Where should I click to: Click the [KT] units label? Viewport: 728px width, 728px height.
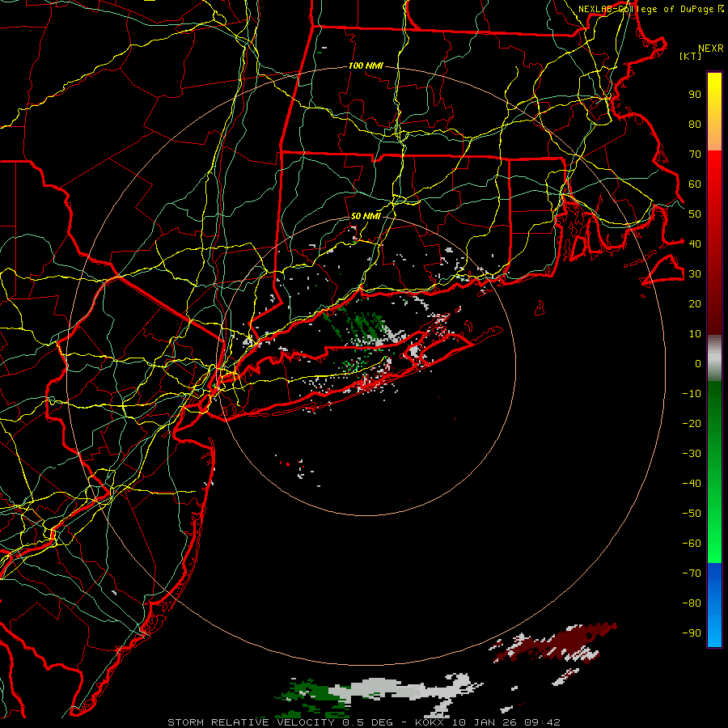point(691,56)
